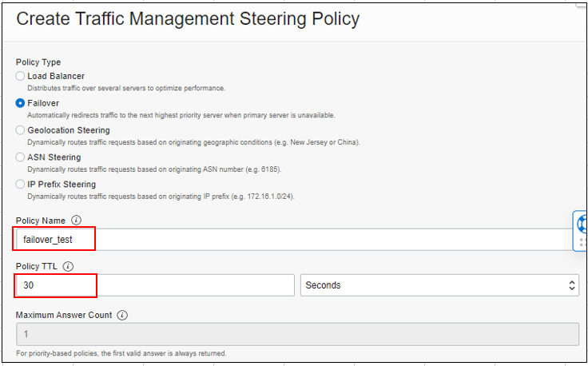Click the Load Balancer label text
The width and height of the screenshot is (588, 366).
pyautogui.click(x=56, y=76)
